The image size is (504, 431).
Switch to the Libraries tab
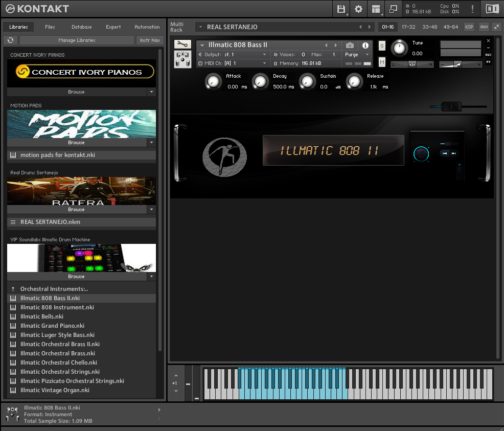(x=18, y=27)
